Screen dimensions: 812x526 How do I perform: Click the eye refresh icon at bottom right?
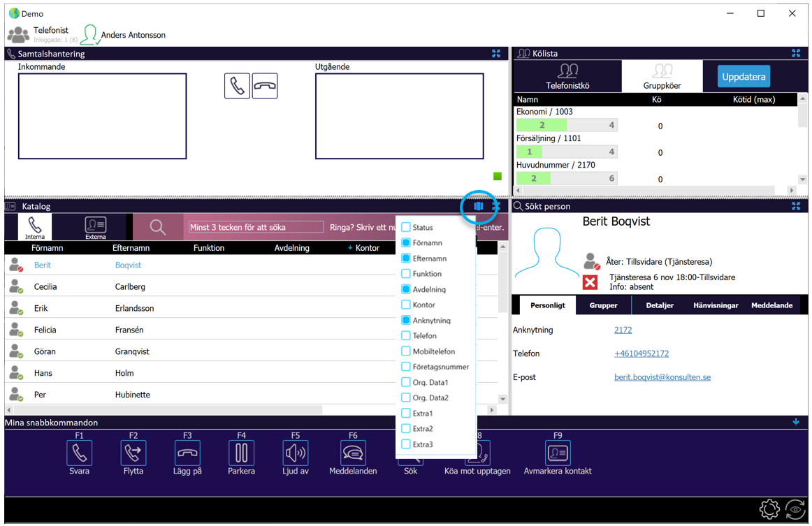pos(796,509)
